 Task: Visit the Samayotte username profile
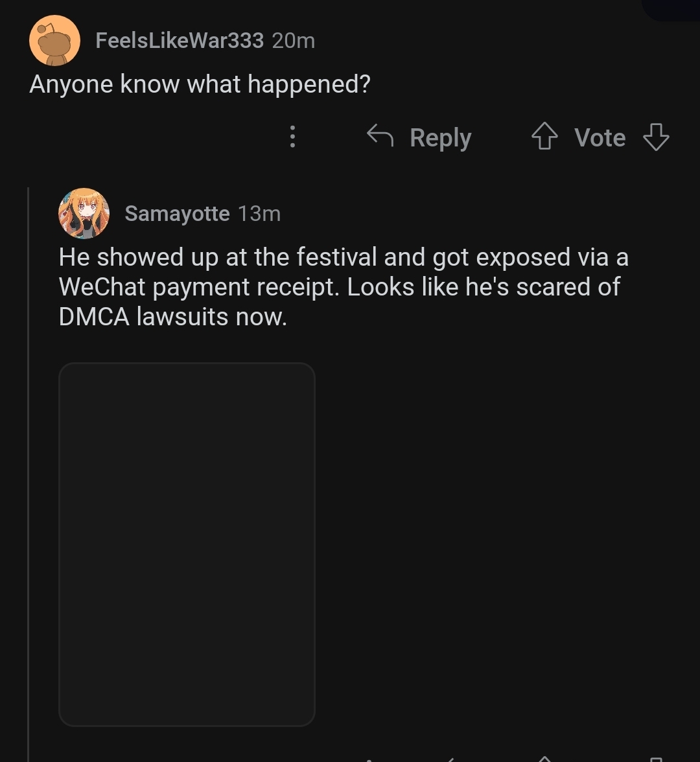177,213
